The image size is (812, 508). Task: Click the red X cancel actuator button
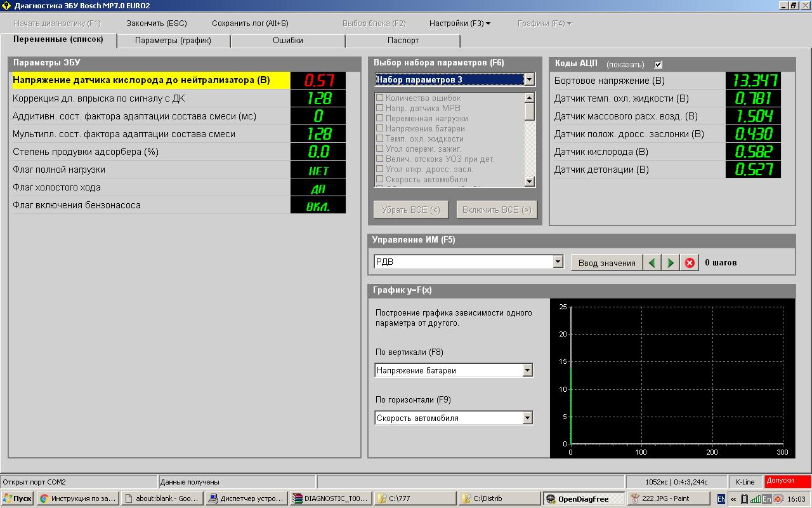690,263
